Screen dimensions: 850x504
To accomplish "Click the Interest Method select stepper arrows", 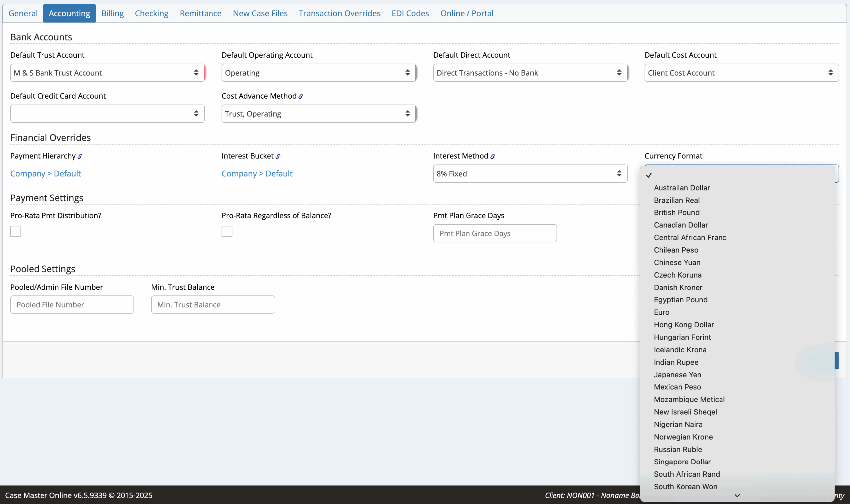I will [x=620, y=174].
